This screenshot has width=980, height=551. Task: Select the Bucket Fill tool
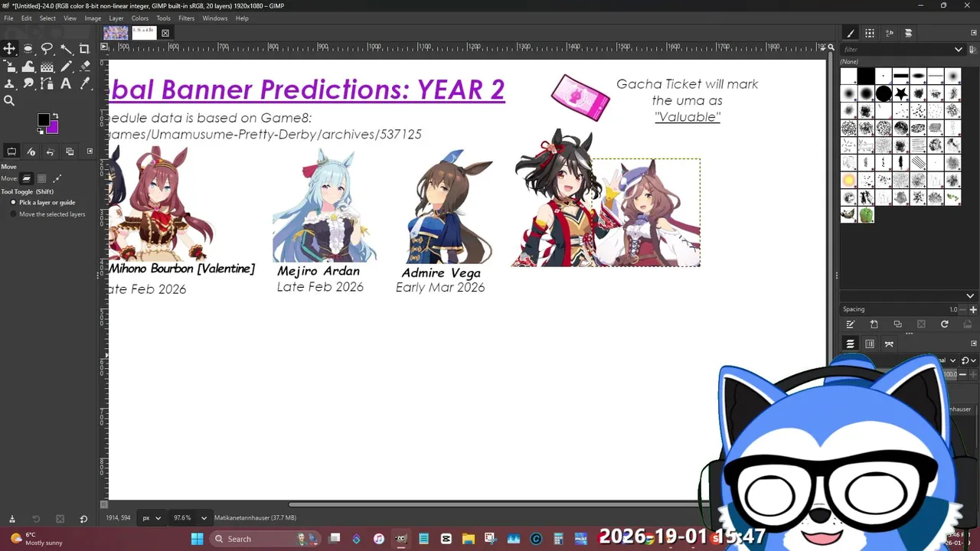click(x=47, y=67)
